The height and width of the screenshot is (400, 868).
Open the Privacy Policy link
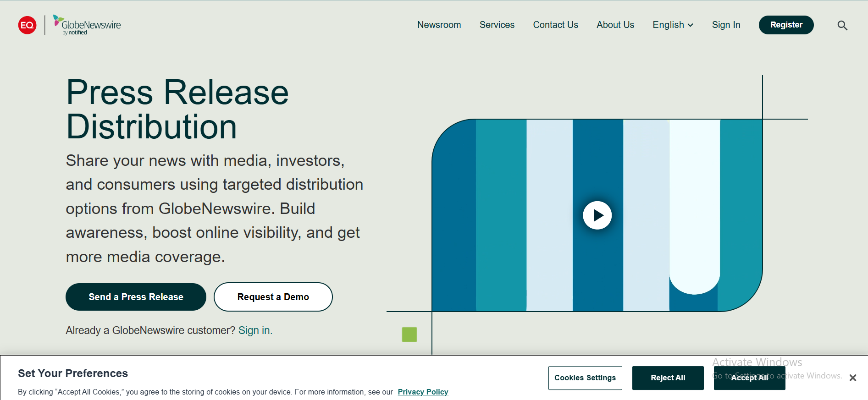point(423,392)
